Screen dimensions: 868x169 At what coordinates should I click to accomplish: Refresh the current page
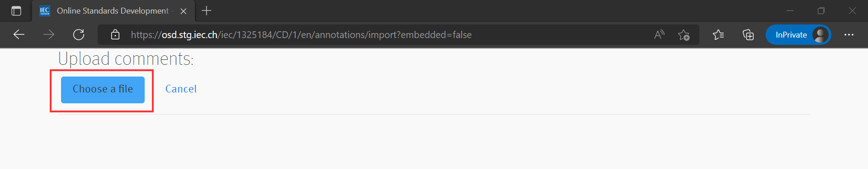[79, 34]
